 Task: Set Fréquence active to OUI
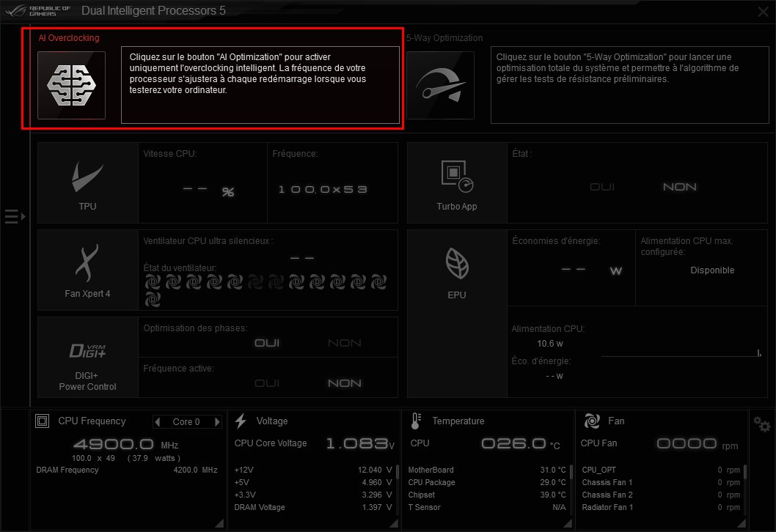pos(266,383)
